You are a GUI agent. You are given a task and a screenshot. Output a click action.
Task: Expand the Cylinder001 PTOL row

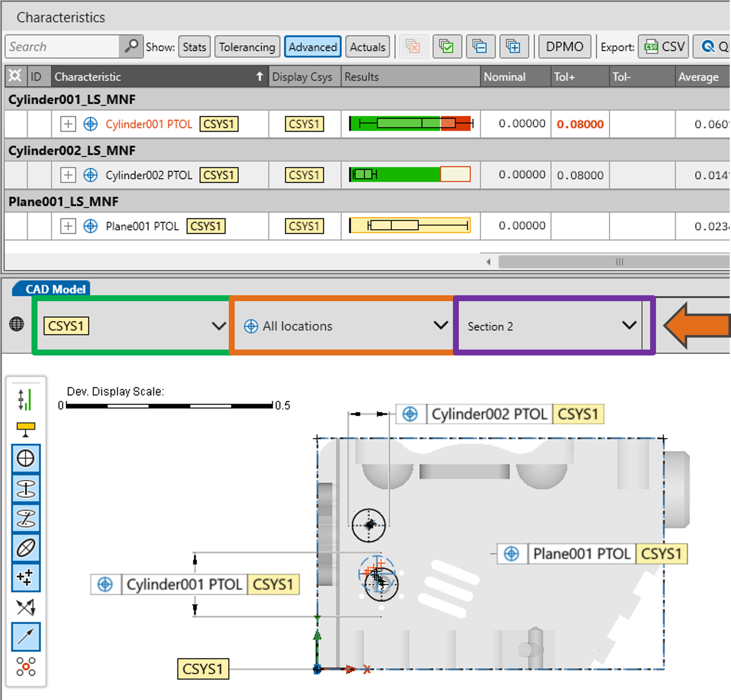click(68, 124)
